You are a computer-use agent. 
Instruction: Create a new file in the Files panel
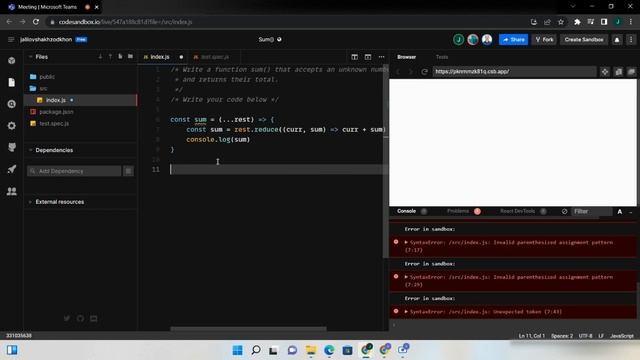120,57
